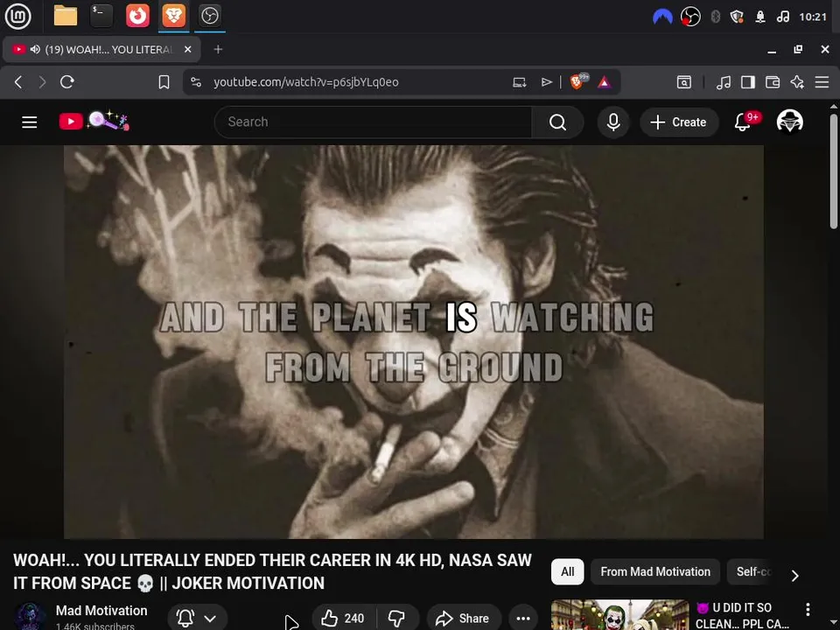Open the security shield tray icon
Screen dimensions: 840x630
737,17
